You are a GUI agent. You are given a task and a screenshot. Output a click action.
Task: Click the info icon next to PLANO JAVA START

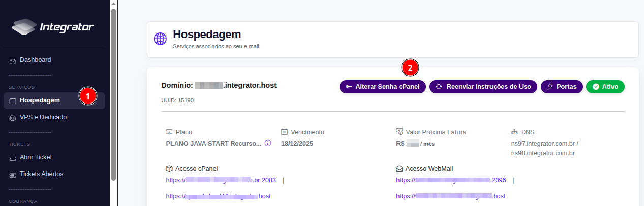(268, 143)
